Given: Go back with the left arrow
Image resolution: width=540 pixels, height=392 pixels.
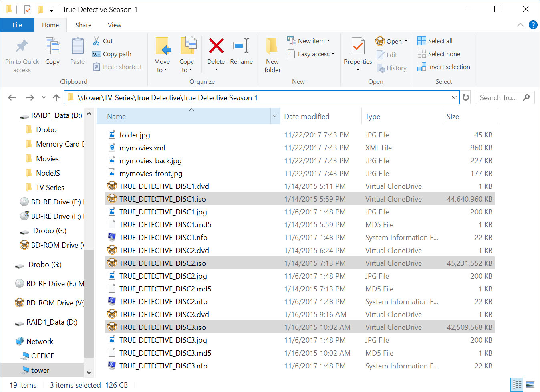Looking at the screenshot, I should [12, 97].
